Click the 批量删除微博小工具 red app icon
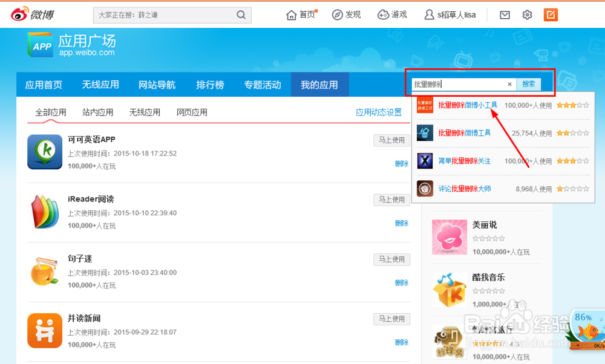605x364 pixels. 425,105
